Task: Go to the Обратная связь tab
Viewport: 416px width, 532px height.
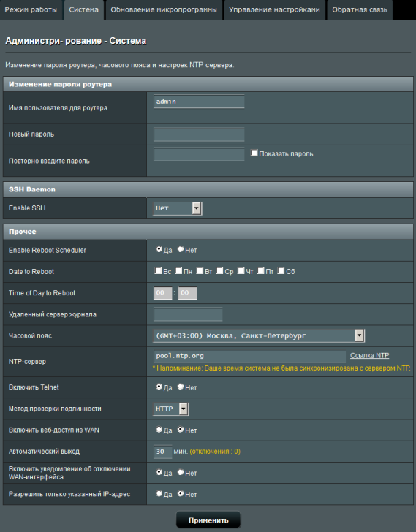Action: point(360,9)
